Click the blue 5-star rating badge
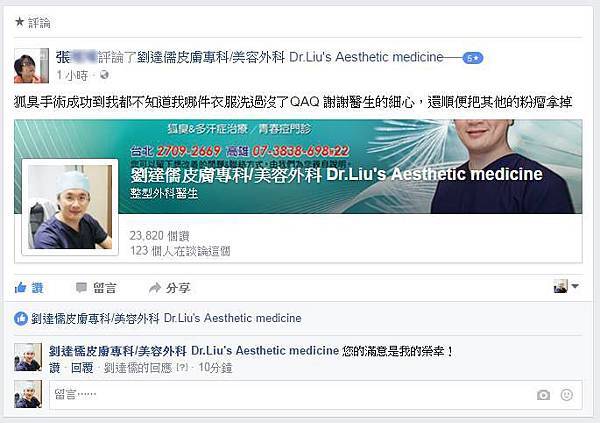Viewport: 600px width, 423px height. (473, 58)
